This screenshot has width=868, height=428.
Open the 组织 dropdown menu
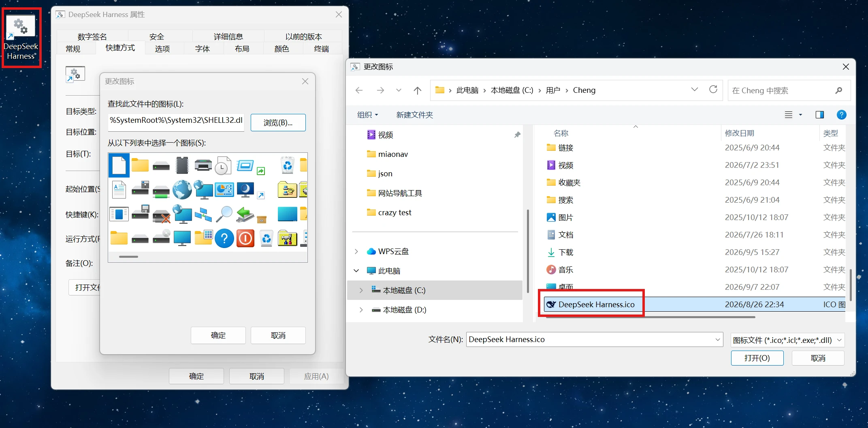[367, 115]
